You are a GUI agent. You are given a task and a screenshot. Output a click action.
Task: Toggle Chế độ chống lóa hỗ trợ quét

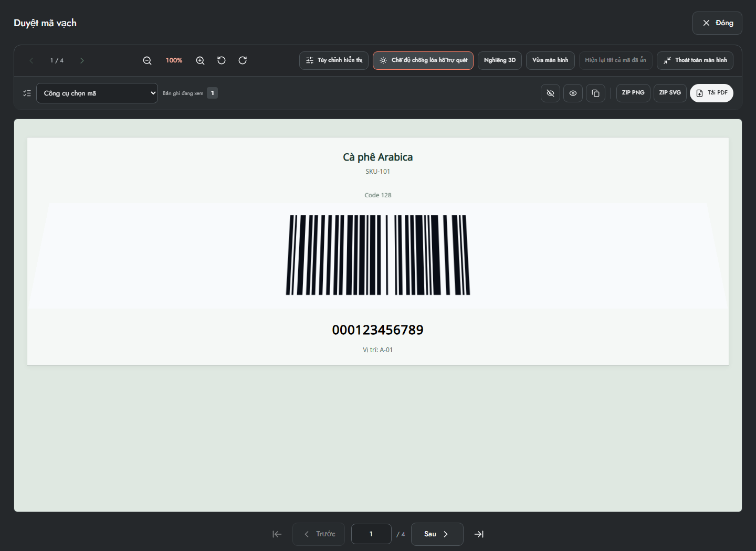pyautogui.click(x=423, y=60)
